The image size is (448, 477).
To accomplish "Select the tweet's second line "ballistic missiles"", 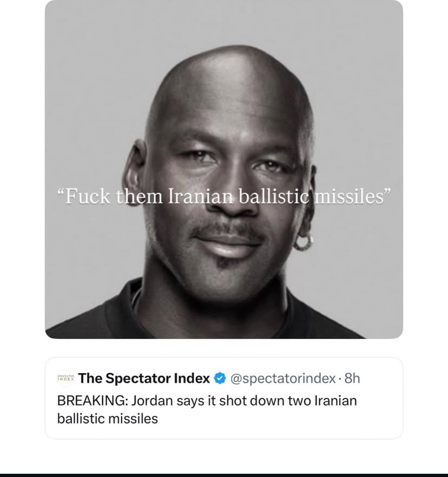I will [x=107, y=418].
